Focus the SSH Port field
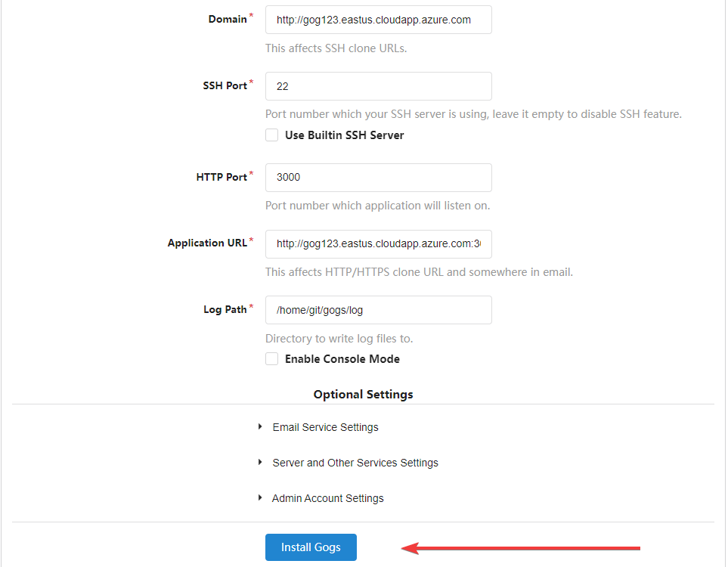 point(379,86)
